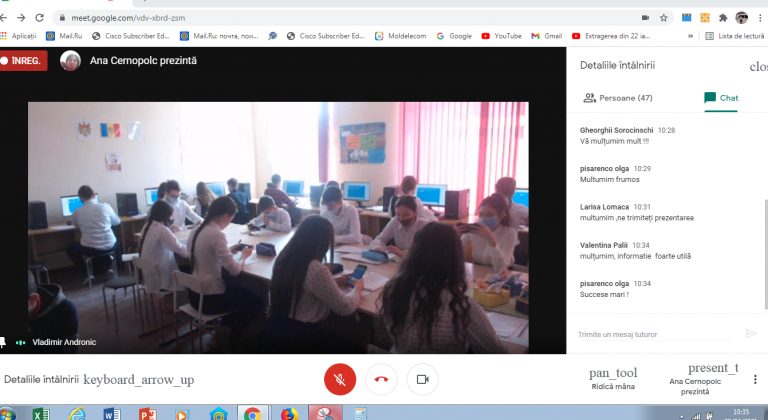This screenshot has width=768, height=420.
Task: Select the Chat tab
Action: coord(721,98)
